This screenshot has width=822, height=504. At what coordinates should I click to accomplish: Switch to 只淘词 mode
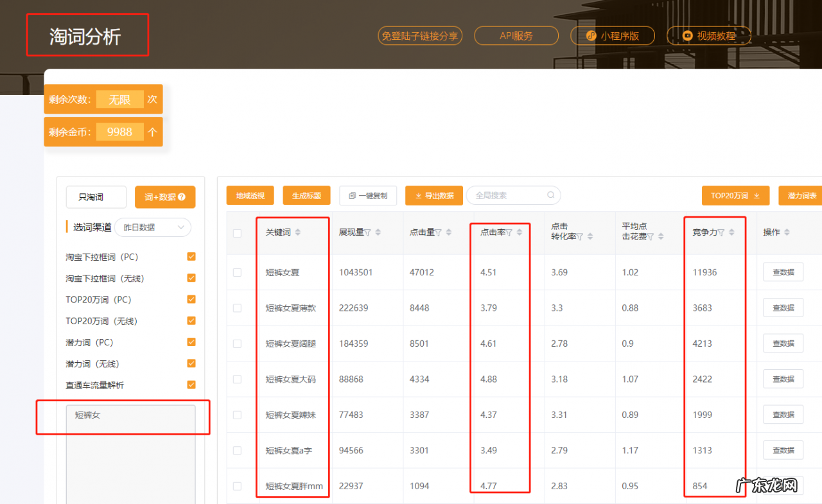point(96,197)
